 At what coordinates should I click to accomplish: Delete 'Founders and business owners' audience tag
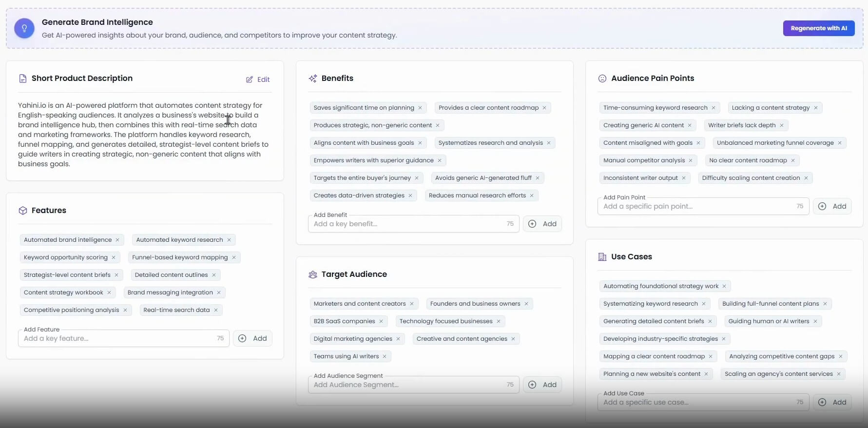526,304
